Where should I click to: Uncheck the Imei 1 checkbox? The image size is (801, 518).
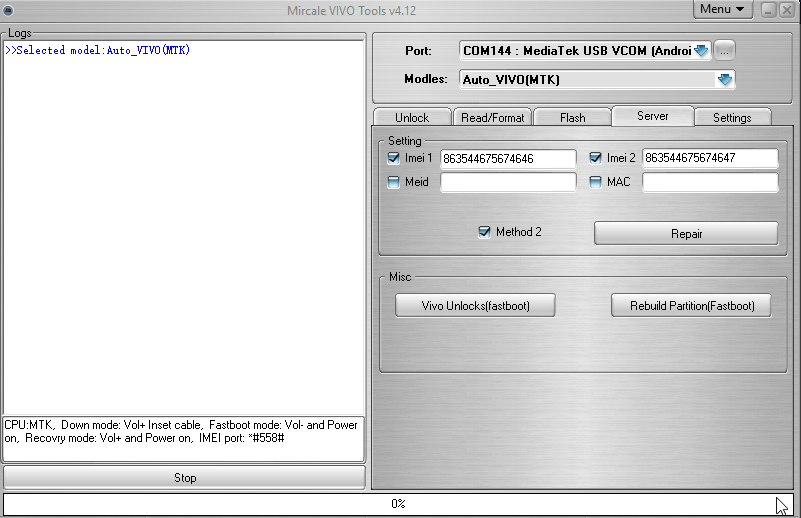(393, 158)
